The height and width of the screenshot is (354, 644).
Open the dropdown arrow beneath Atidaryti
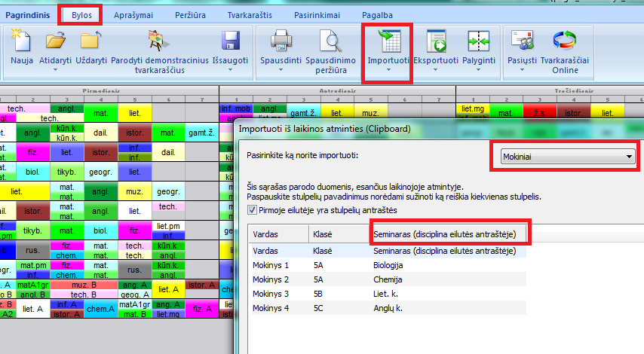coord(56,71)
